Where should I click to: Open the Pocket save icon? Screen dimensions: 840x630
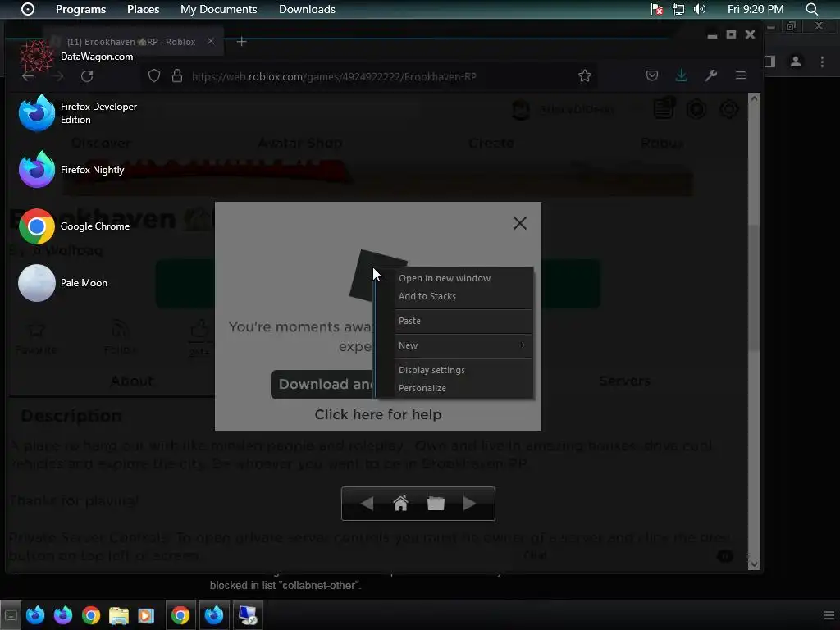(652, 76)
